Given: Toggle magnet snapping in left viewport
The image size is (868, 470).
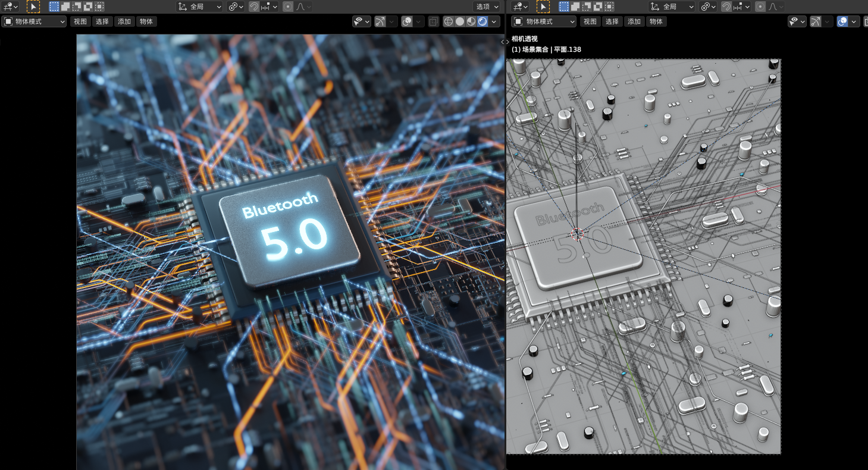Looking at the screenshot, I should click(x=254, y=7).
